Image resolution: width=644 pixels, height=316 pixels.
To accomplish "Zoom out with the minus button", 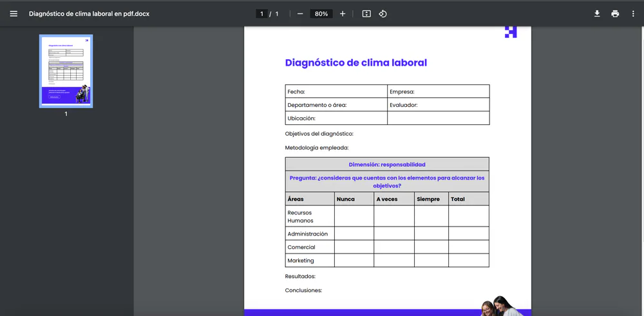I will point(300,14).
